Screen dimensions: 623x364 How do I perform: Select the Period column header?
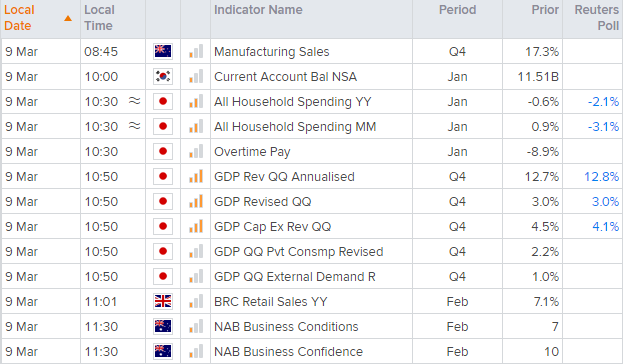point(457,10)
